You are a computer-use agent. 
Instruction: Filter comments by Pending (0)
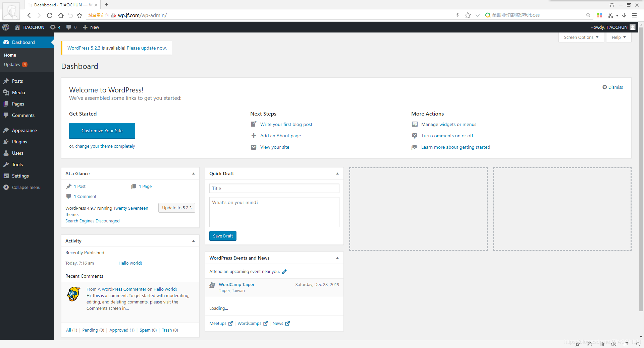pyautogui.click(x=93, y=330)
